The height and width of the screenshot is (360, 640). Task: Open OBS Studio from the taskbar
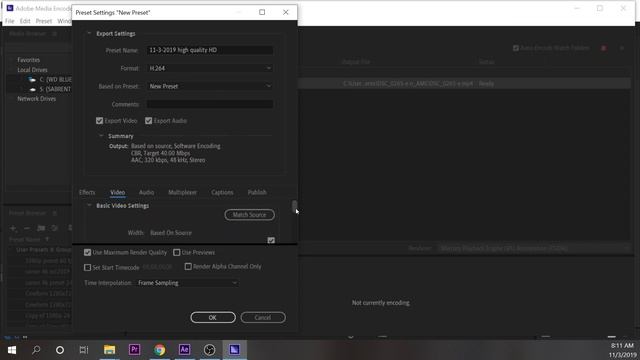point(209,350)
